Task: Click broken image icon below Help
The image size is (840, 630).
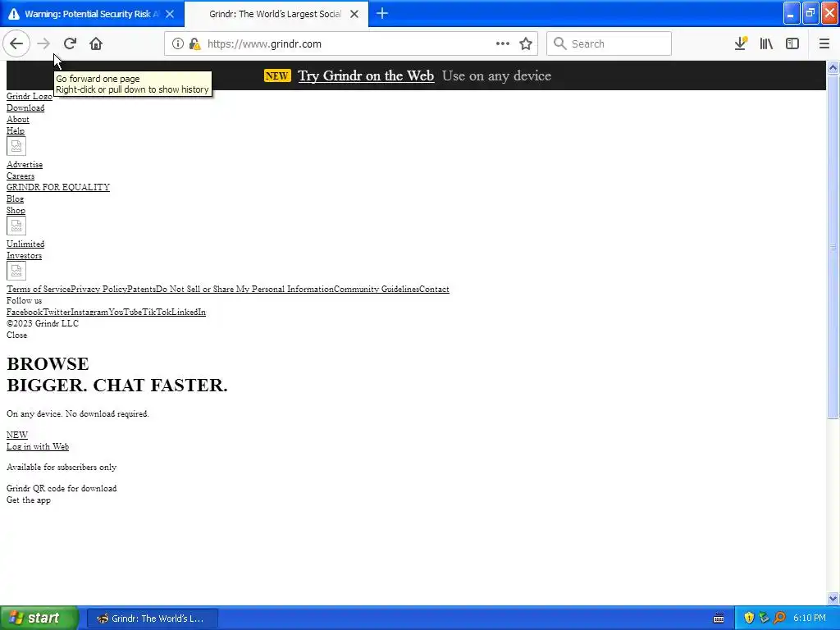Action: (x=16, y=146)
